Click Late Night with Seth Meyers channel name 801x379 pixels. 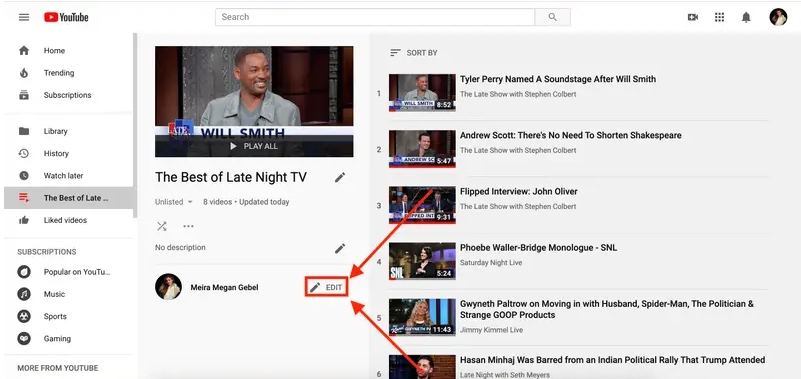pyautogui.click(x=505, y=375)
